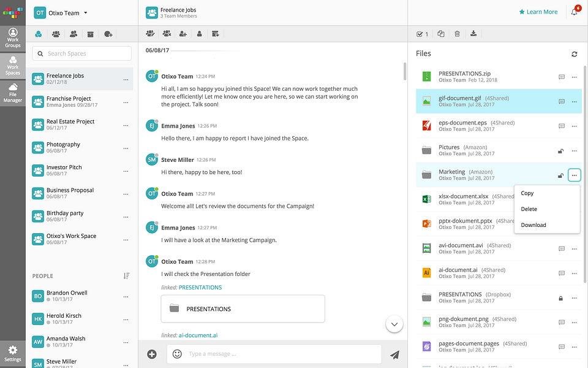Toggle the lock icon for PRESENTATIONS folder
The height and width of the screenshot is (368, 588).
pyautogui.click(x=560, y=298)
